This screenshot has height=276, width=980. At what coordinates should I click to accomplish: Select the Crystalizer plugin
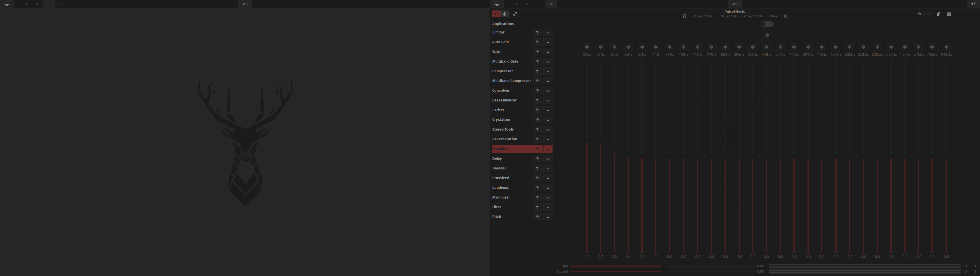pyautogui.click(x=501, y=120)
